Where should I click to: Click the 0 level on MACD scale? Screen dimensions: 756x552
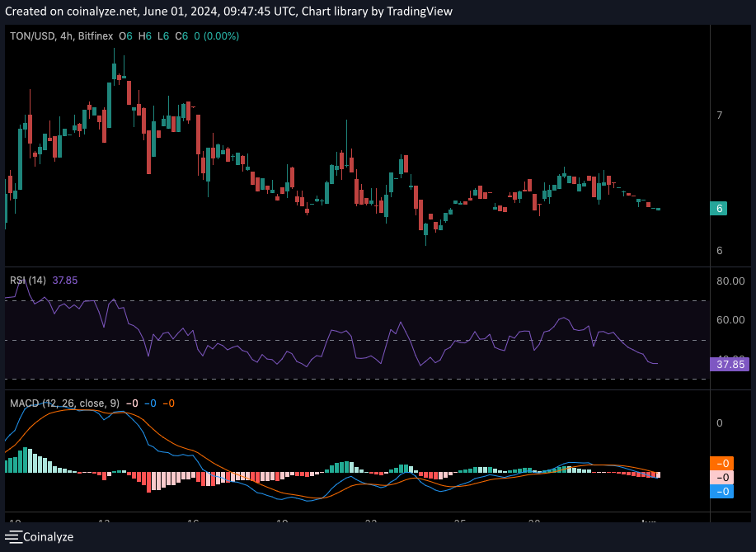tap(720, 423)
